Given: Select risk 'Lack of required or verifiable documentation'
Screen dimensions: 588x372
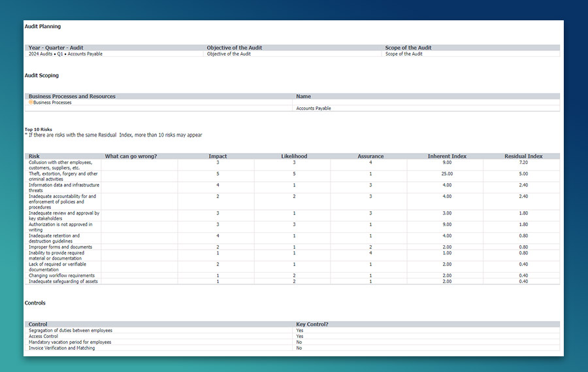Looking at the screenshot, I should (x=57, y=267).
